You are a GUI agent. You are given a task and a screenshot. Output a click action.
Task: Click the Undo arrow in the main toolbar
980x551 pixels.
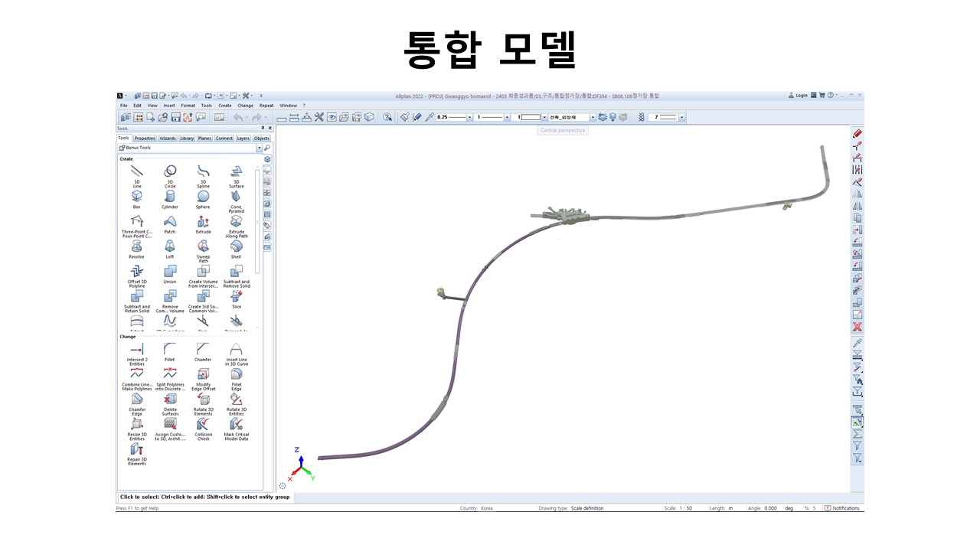pyautogui.click(x=238, y=117)
